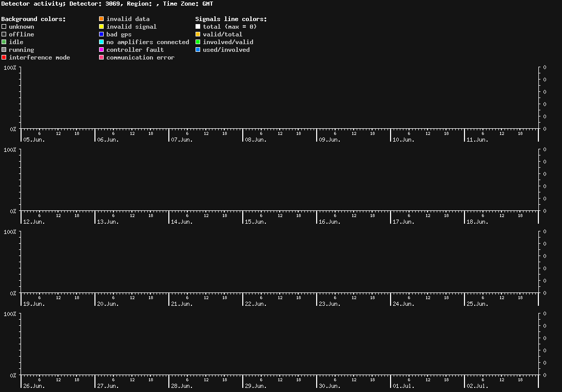Image resolution: width=562 pixels, height=392 pixels.
Task: Click the blue 'used/involved' line swatch
Action: click(198, 50)
